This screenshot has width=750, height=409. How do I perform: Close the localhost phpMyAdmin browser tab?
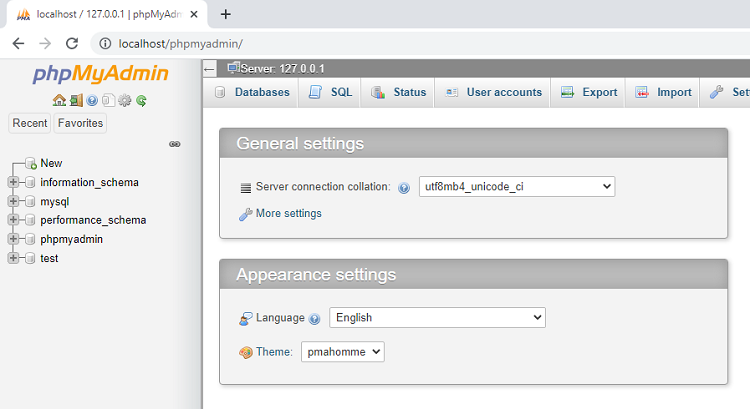(x=194, y=14)
